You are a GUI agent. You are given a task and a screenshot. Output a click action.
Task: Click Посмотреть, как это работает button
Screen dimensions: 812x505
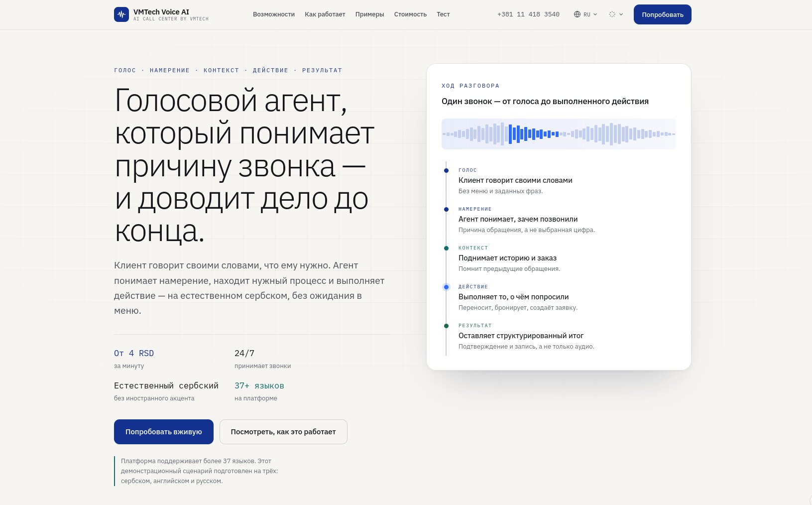click(283, 432)
